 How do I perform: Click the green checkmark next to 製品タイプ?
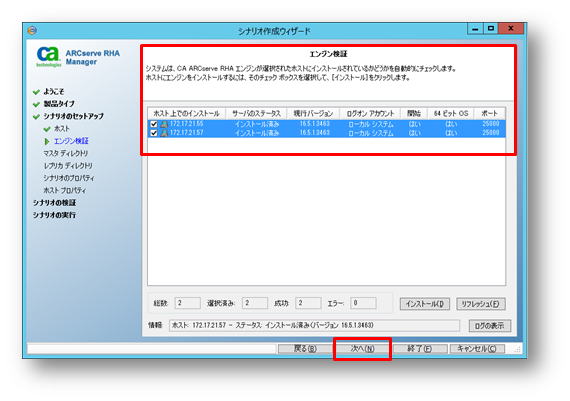coord(36,104)
